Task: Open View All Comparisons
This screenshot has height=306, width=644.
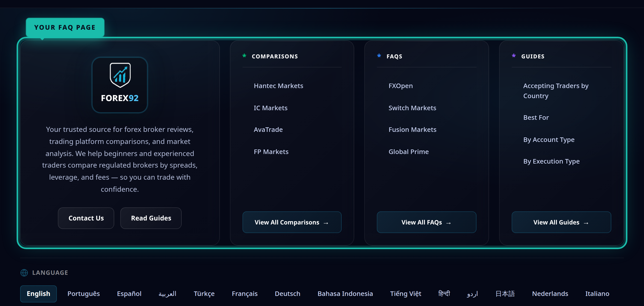Action: click(x=292, y=222)
